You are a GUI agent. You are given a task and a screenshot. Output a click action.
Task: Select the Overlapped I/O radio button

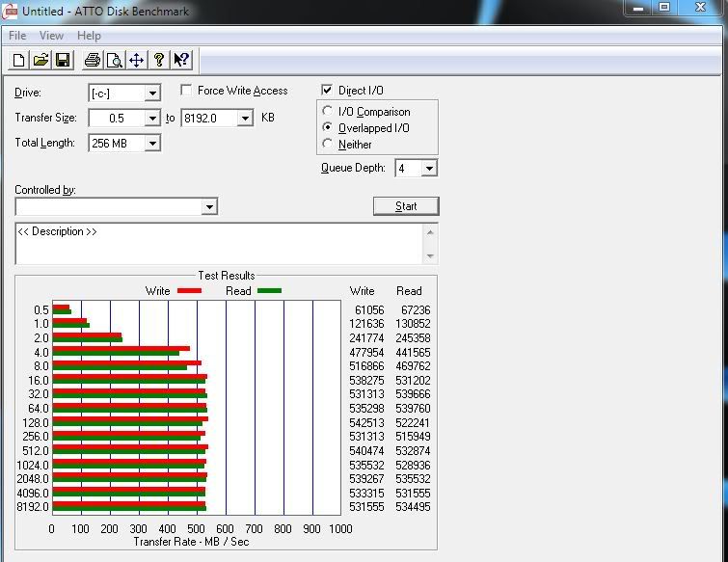click(327, 127)
